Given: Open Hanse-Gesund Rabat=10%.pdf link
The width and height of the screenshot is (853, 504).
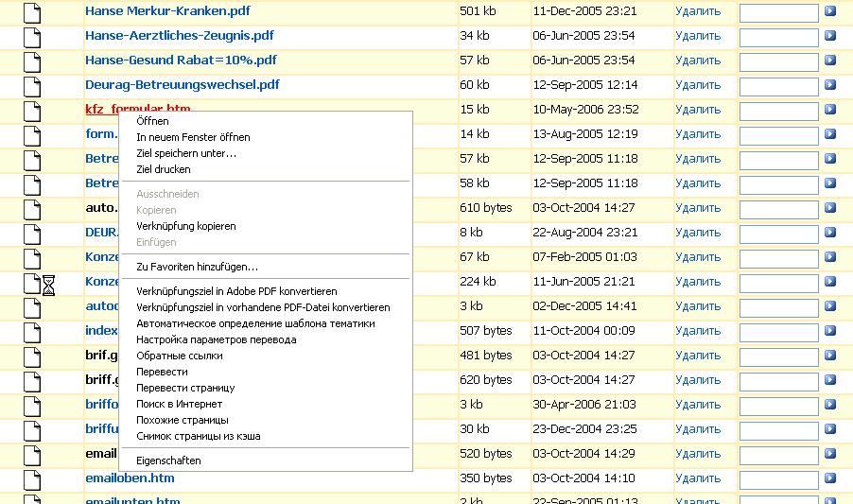Looking at the screenshot, I should [x=181, y=60].
